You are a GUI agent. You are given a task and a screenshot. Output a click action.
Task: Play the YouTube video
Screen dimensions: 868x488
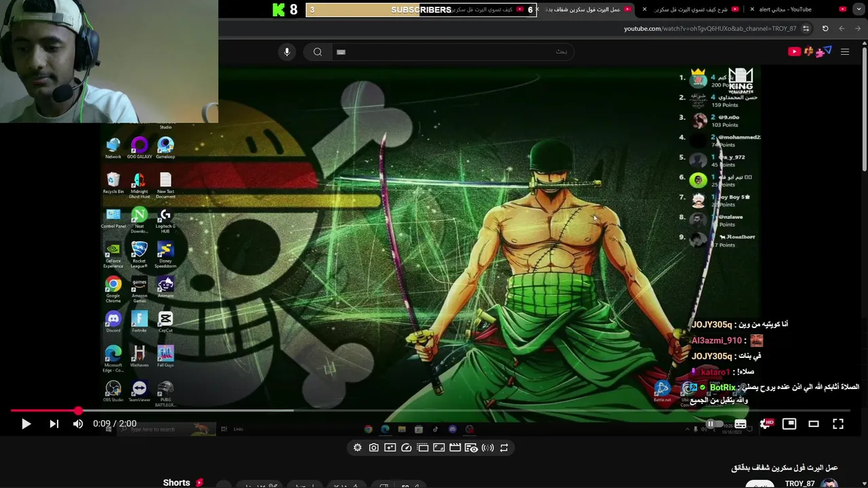[26, 424]
